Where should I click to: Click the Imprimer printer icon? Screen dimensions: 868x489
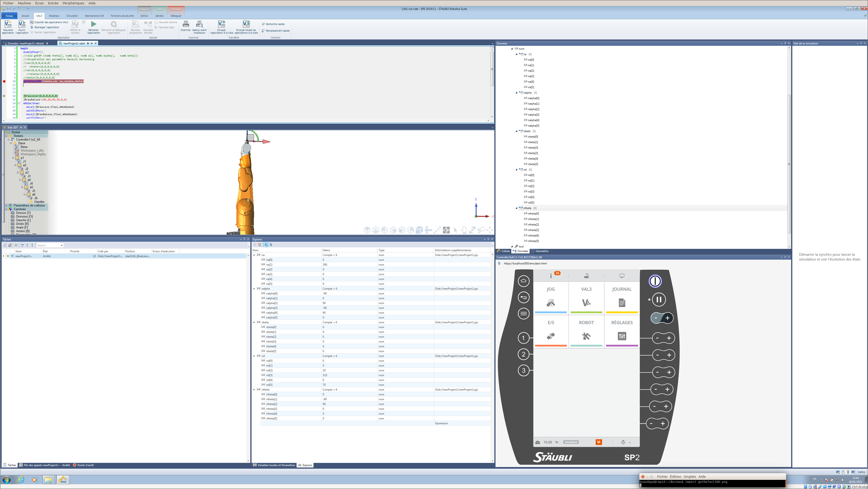tap(186, 24)
